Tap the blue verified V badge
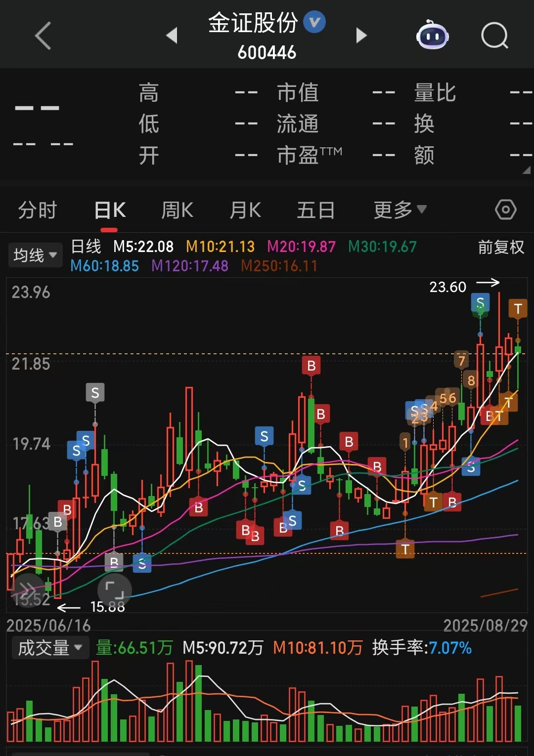This screenshot has width=534, height=756. pyautogui.click(x=314, y=22)
